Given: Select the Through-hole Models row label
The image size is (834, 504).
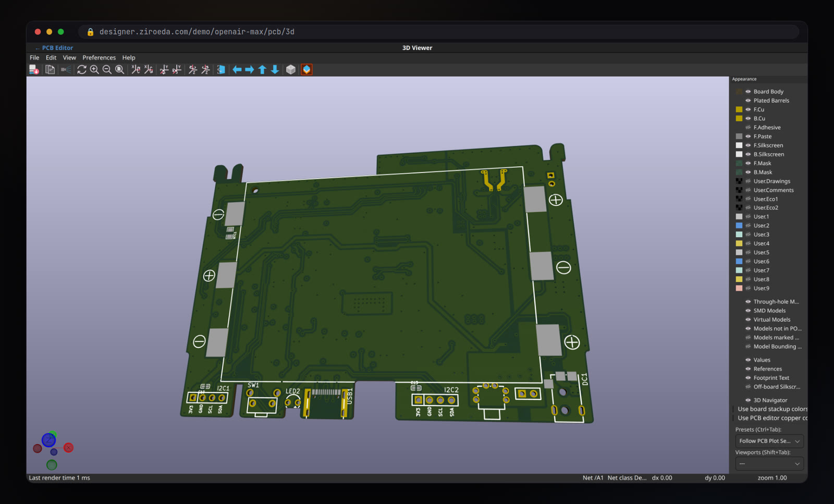Looking at the screenshot, I should click(x=776, y=302).
